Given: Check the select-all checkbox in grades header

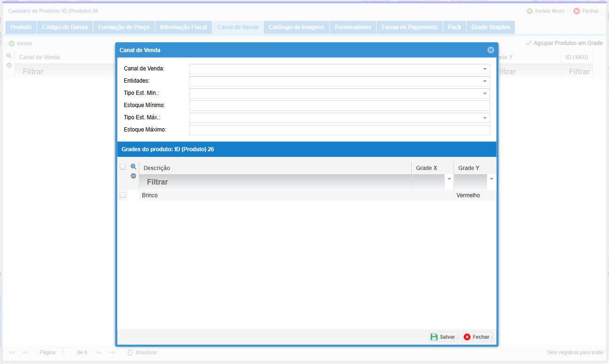Looking at the screenshot, I should 123,167.
